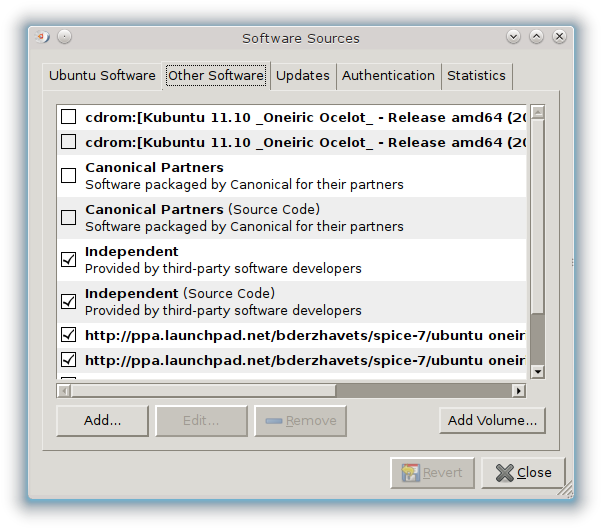
Task: Click the Close button with X icon
Action: tap(523, 472)
